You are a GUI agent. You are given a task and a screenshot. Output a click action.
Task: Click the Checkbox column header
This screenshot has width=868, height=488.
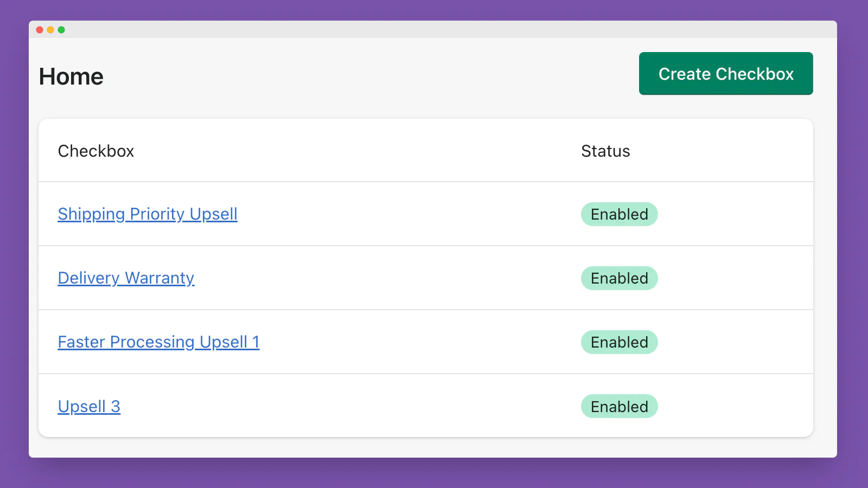[x=96, y=151]
